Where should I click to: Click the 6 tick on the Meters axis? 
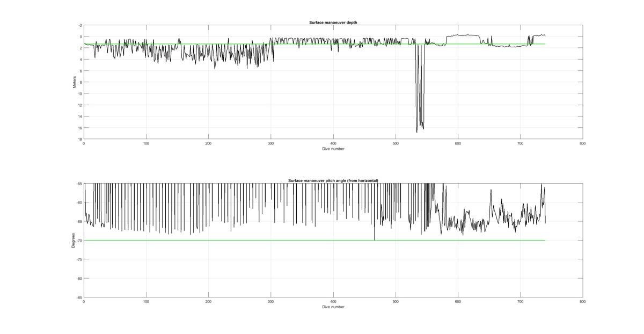tap(81, 71)
